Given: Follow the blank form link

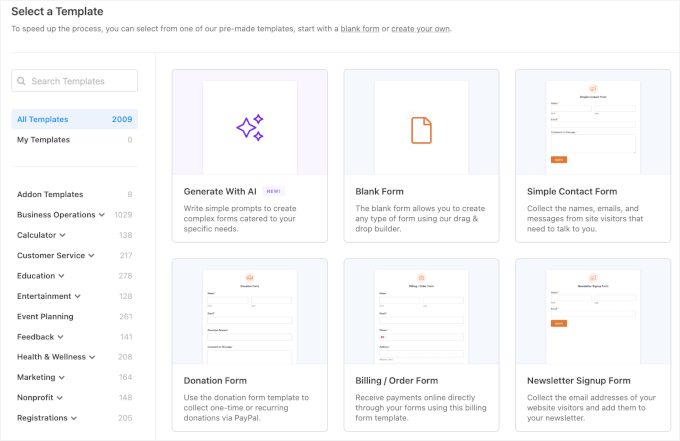Looking at the screenshot, I should click(360, 29).
